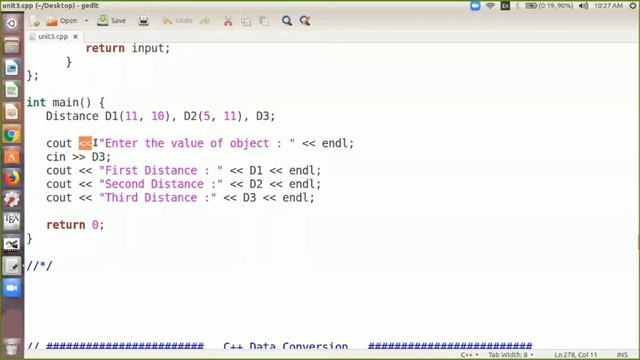Redo the last undone action
This screenshot has height=360, width=640.
click(x=204, y=21)
